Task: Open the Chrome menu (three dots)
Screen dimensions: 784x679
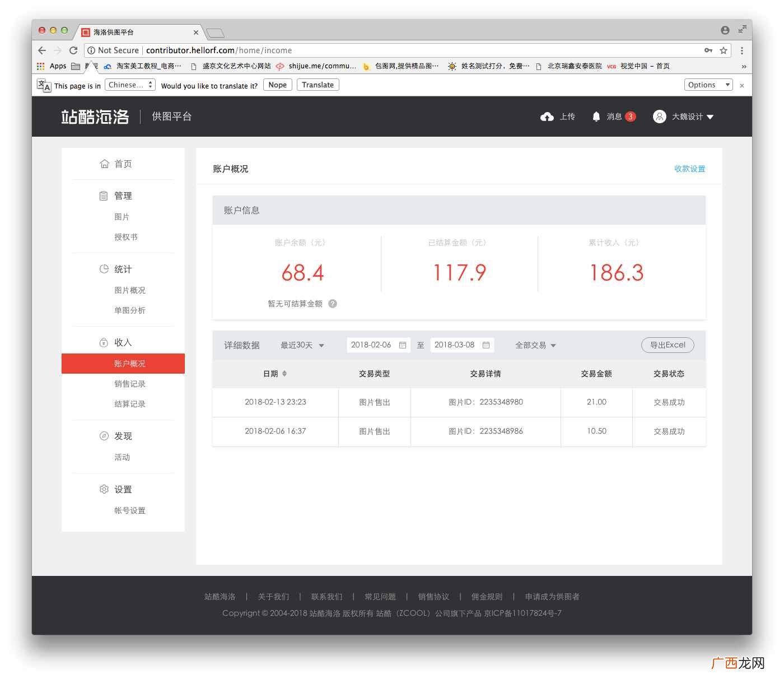Action: tap(742, 50)
